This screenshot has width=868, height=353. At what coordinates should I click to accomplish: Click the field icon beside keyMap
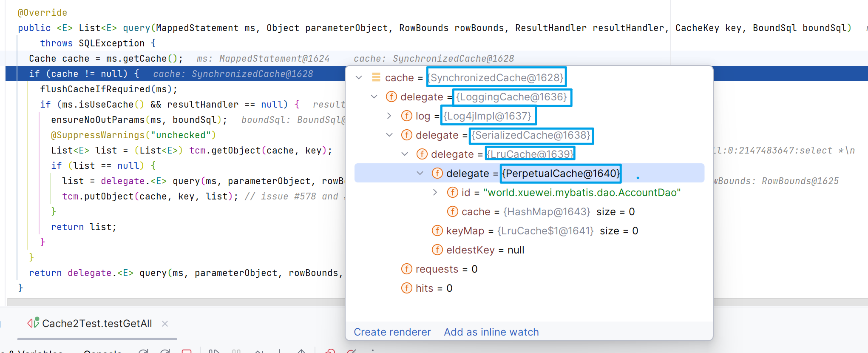pyautogui.click(x=437, y=231)
